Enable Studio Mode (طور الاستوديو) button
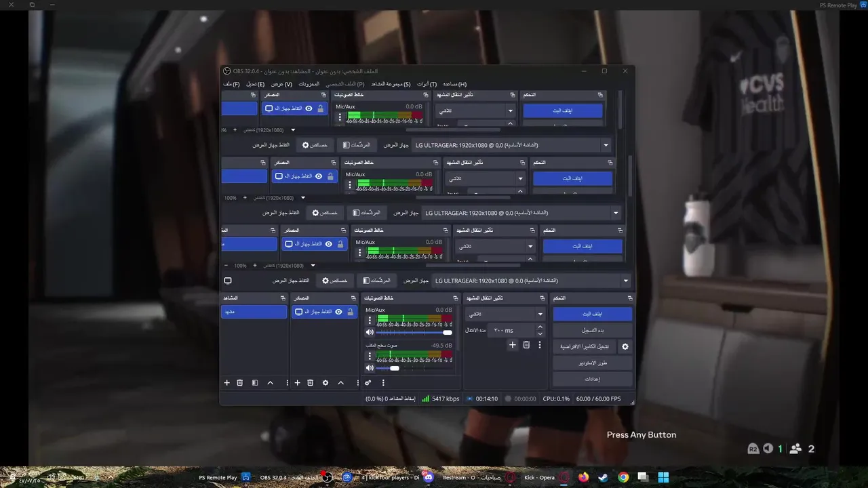This screenshot has width=868, height=488. pyautogui.click(x=593, y=363)
